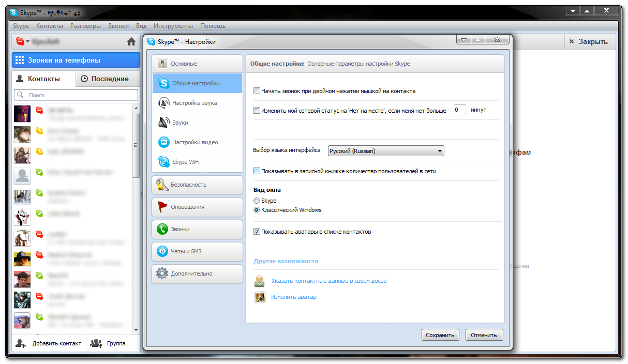Expand the Звонки section
The width and height of the screenshot is (628, 364).
tap(197, 229)
